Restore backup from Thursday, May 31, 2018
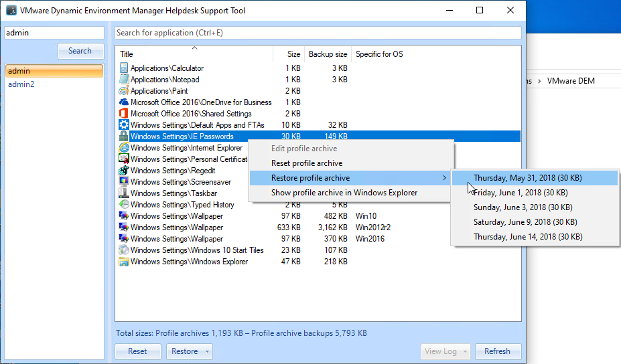 [x=535, y=178]
